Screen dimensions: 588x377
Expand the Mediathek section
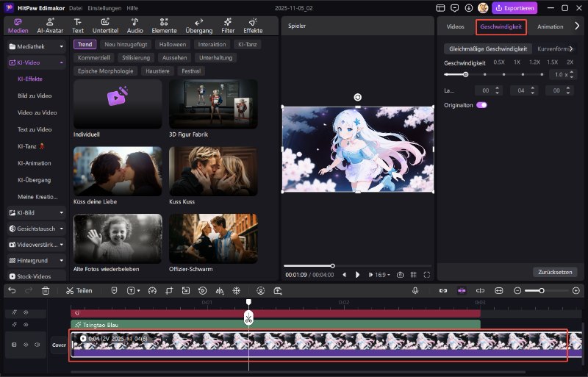click(x=36, y=46)
